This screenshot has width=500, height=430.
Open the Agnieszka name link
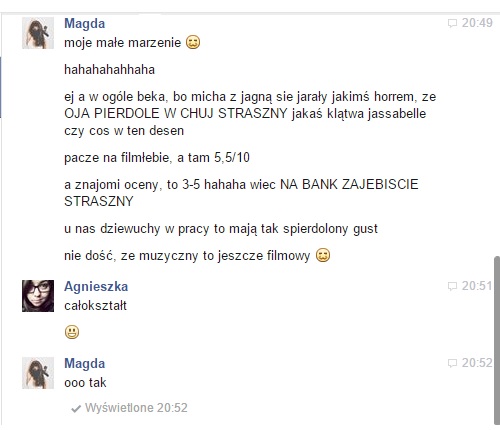click(x=96, y=287)
